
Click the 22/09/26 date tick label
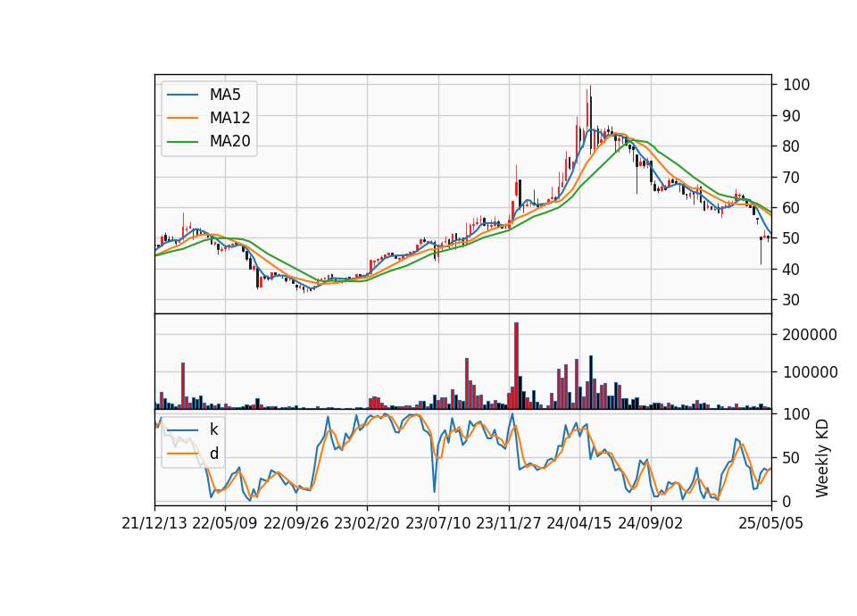(x=296, y=523)
